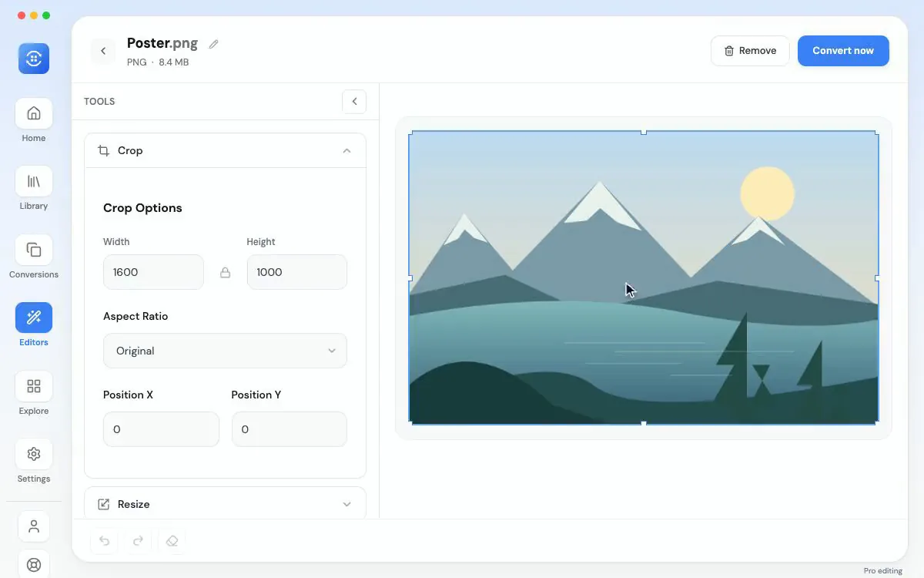Open Settings from the sidebar
Image resolution: width=924 pixels, height=578 pixels.
[34, 462]
